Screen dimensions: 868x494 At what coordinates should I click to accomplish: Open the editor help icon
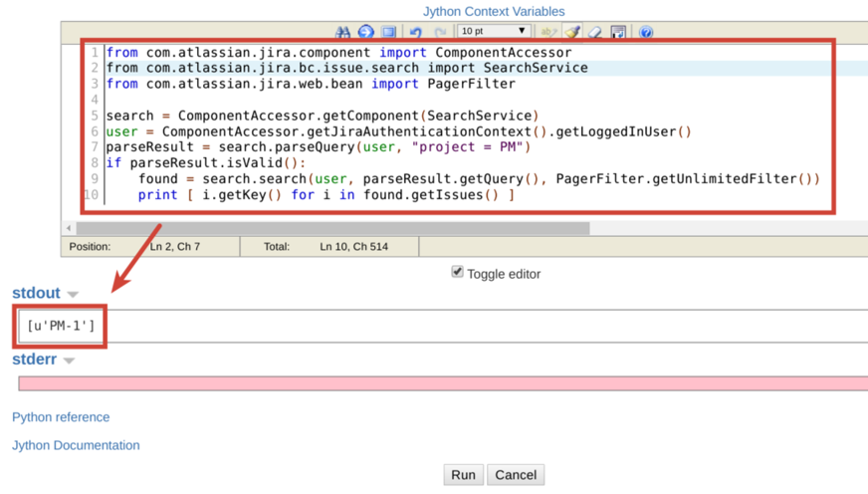646,32
